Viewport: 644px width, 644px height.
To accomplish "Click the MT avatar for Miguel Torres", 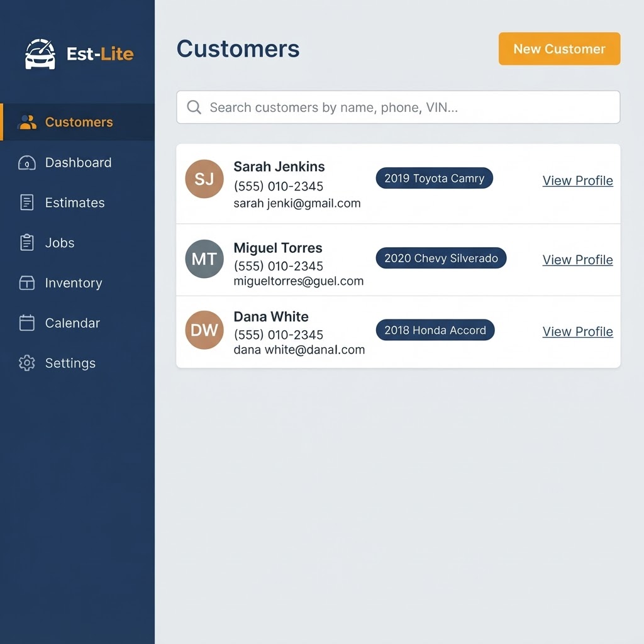I will click(204, 258).
